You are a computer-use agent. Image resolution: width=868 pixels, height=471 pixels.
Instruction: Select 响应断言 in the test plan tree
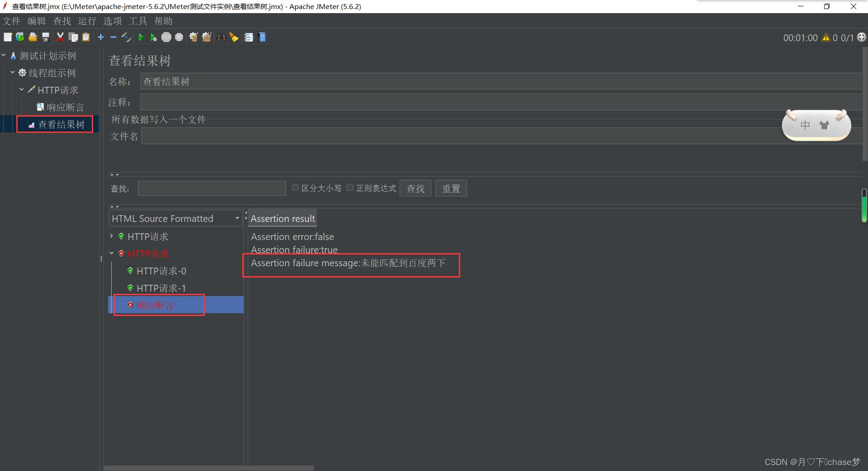(x=60, y=107)
